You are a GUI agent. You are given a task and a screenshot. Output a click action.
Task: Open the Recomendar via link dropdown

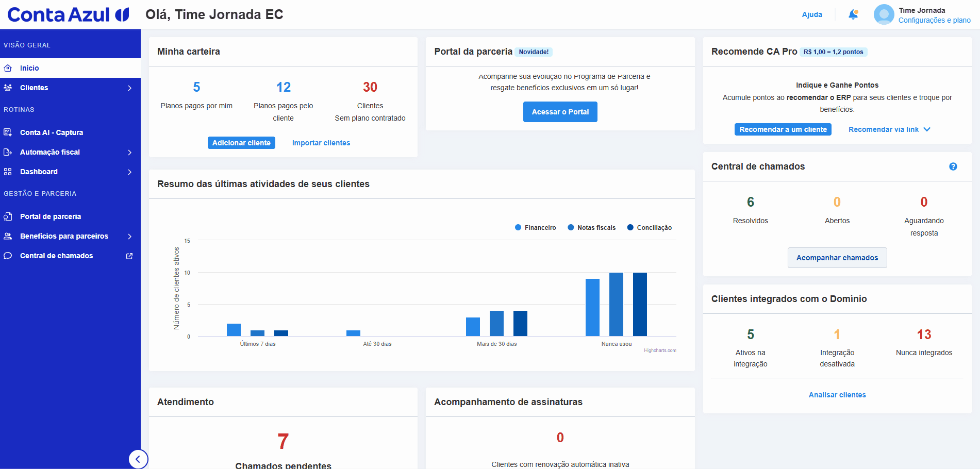[x=889, y=129]
